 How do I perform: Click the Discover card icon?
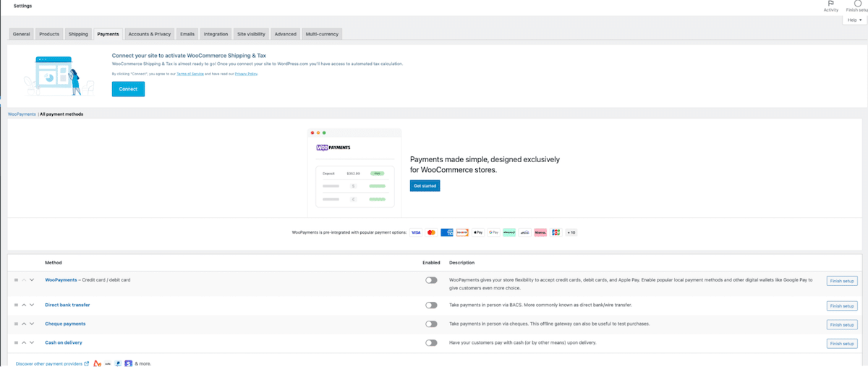[462, 232]
